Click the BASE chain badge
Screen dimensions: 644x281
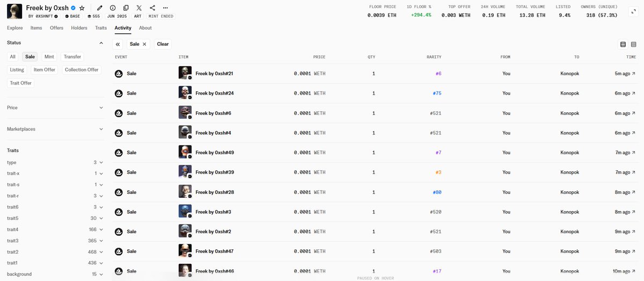point(72,16)
